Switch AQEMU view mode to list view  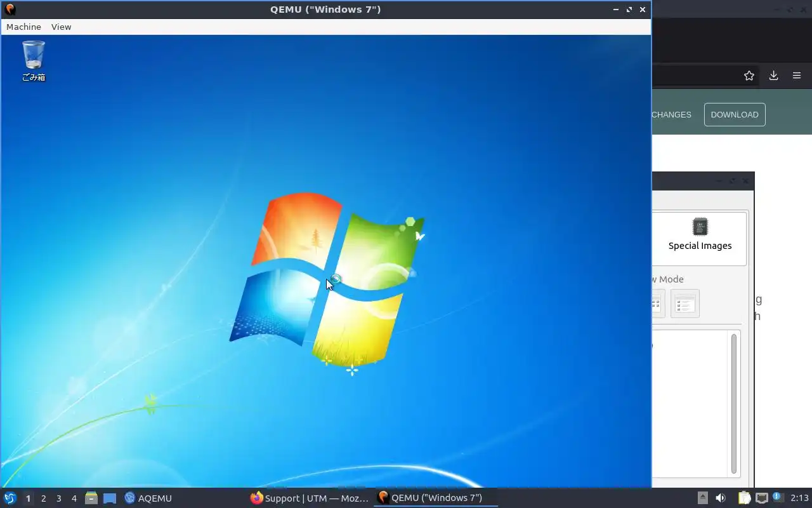pos(685,304)
